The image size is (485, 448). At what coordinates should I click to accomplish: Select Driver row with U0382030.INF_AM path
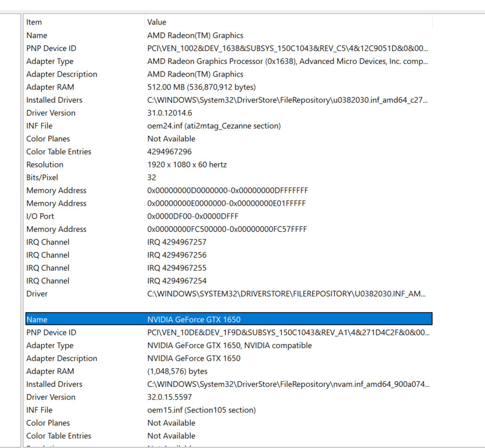229,294
